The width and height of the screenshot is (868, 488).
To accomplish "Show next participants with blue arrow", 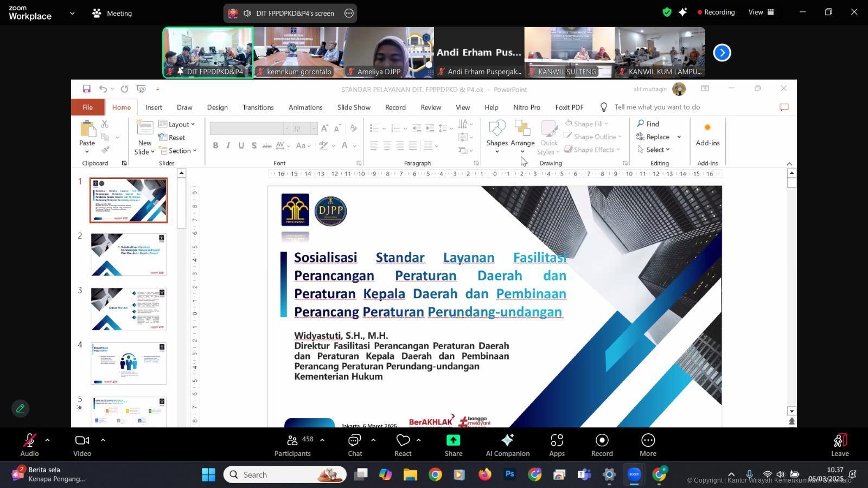I will point(722,53).
